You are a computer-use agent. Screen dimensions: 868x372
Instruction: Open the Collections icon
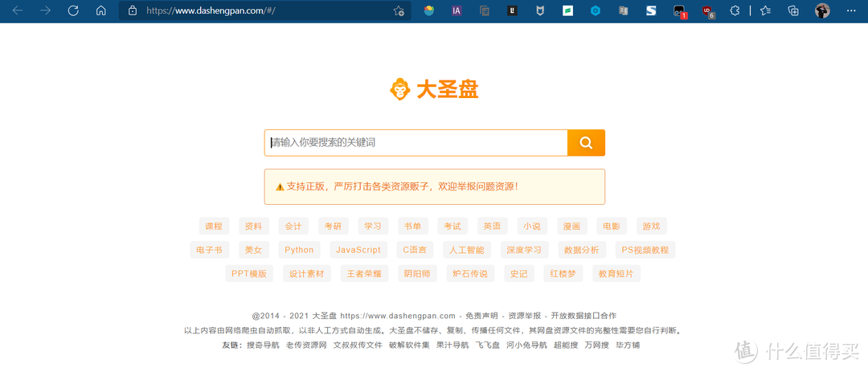793,10
